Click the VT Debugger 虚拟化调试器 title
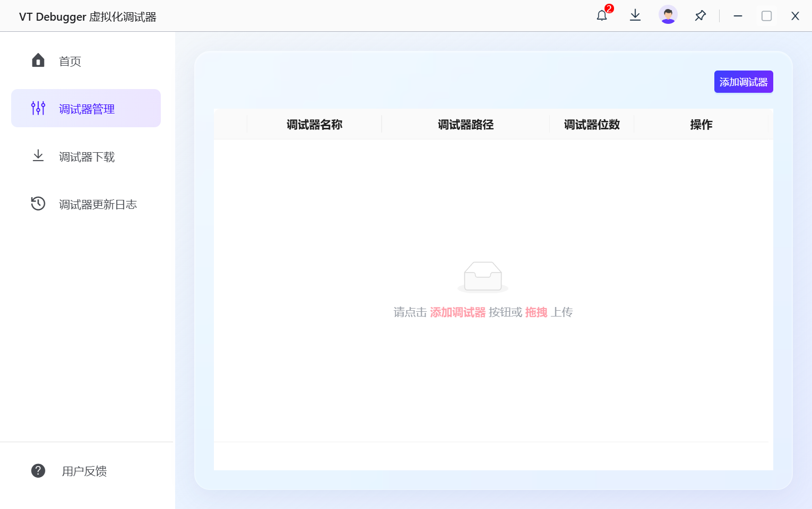The image size is (812, 509). point(88,16)
